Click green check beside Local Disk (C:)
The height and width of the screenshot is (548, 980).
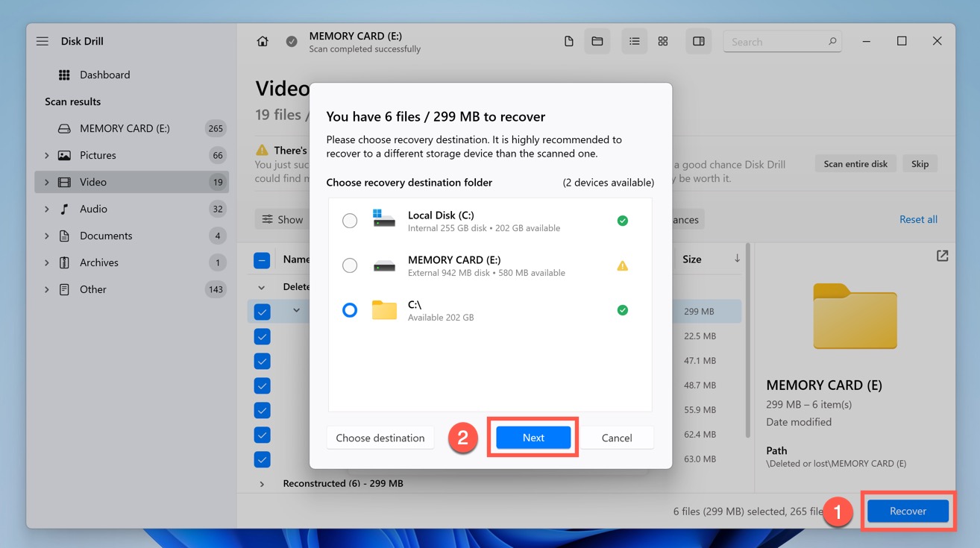(623, 221)
